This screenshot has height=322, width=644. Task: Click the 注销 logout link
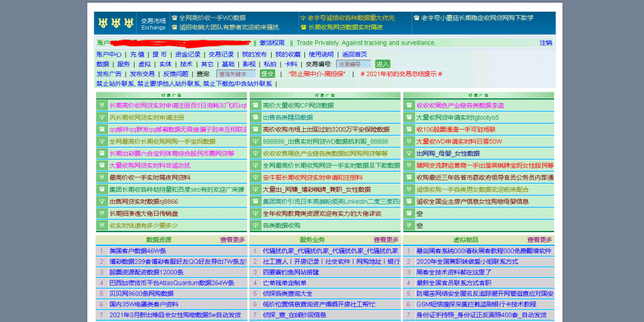546,43
